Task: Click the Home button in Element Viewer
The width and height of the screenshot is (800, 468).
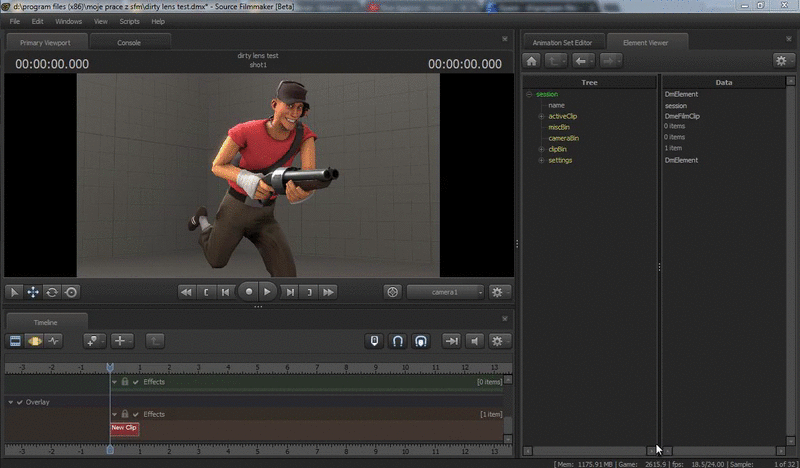Action: tap(532, 61)
